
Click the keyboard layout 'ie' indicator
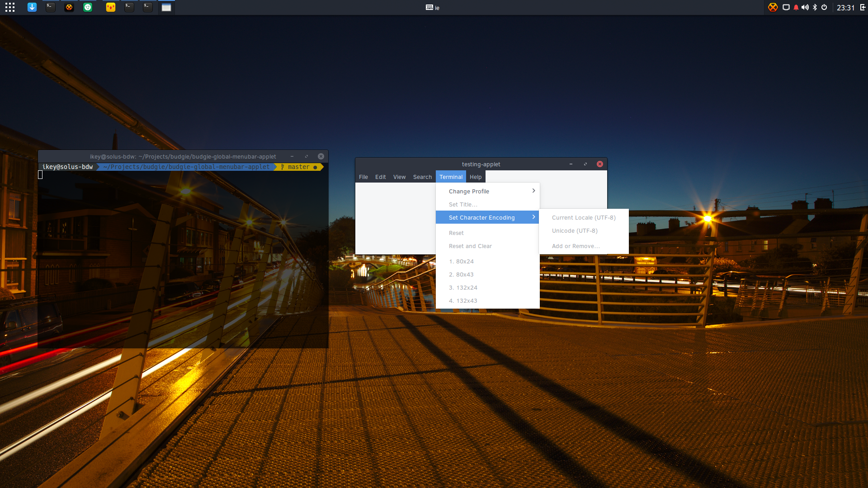pos(433,7)
